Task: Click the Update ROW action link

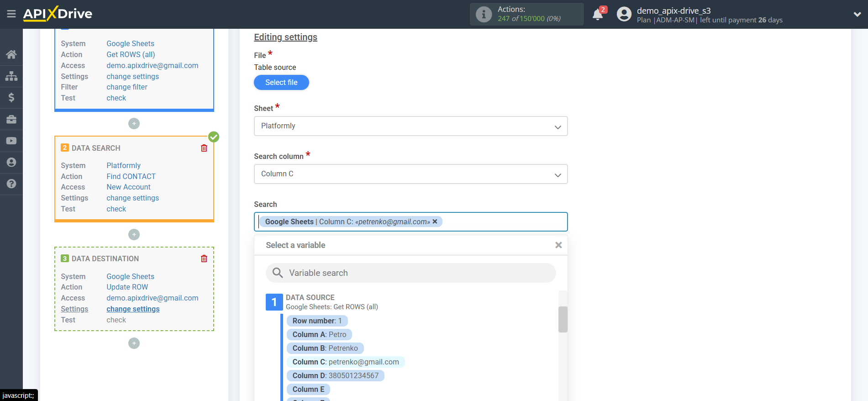Action: [127, 287]
